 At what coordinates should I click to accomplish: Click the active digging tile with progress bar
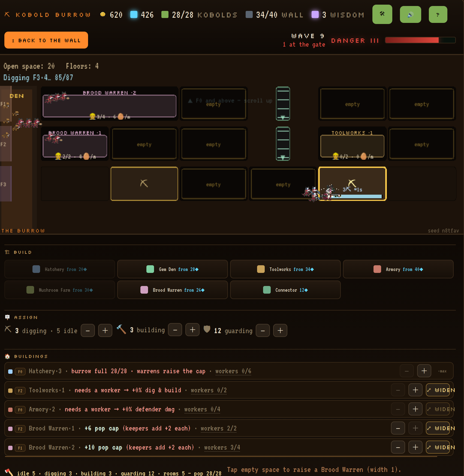(x=352, y=184)
